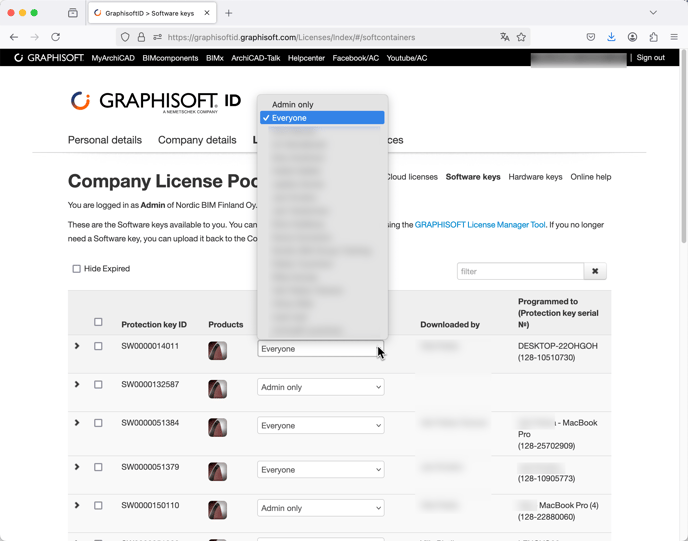Close the GraphisoftID Software keys tab

tap(207, 13)
